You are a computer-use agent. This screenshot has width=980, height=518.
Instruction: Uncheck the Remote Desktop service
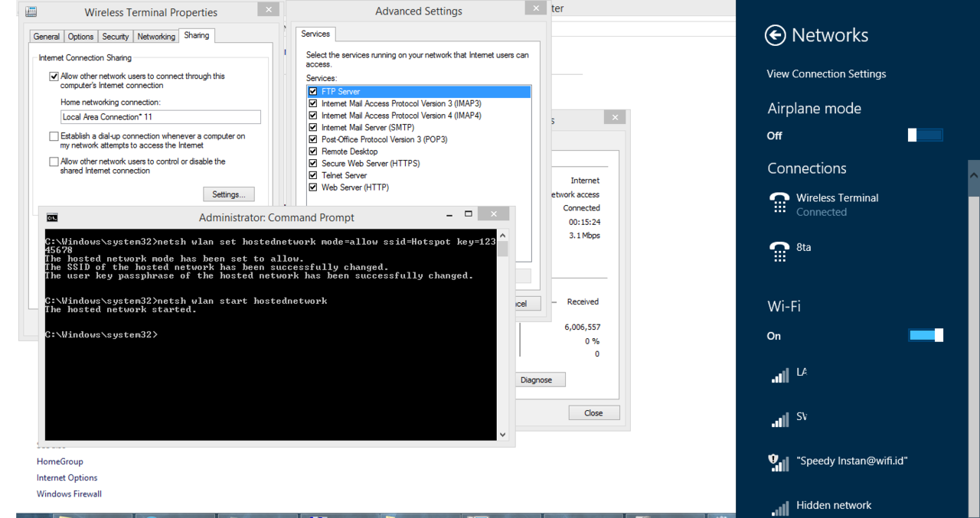[x=313, y=151]
